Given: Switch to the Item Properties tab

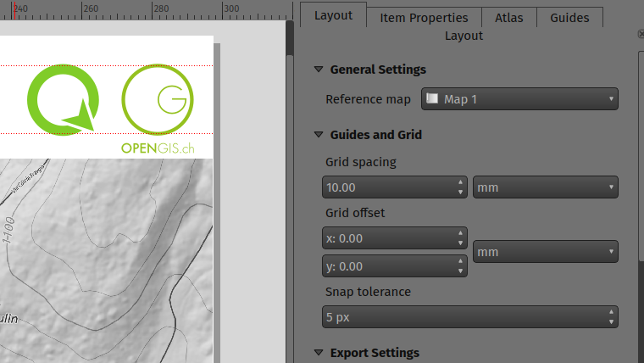Looking at the screenshot, I should click(424, 17).
